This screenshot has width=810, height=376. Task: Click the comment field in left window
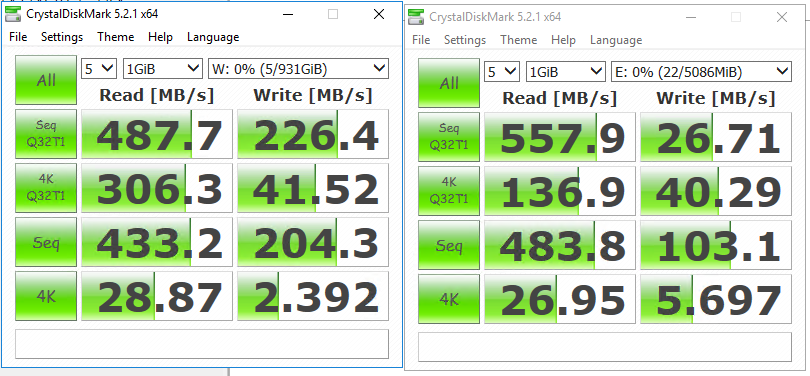pos(202,343)
